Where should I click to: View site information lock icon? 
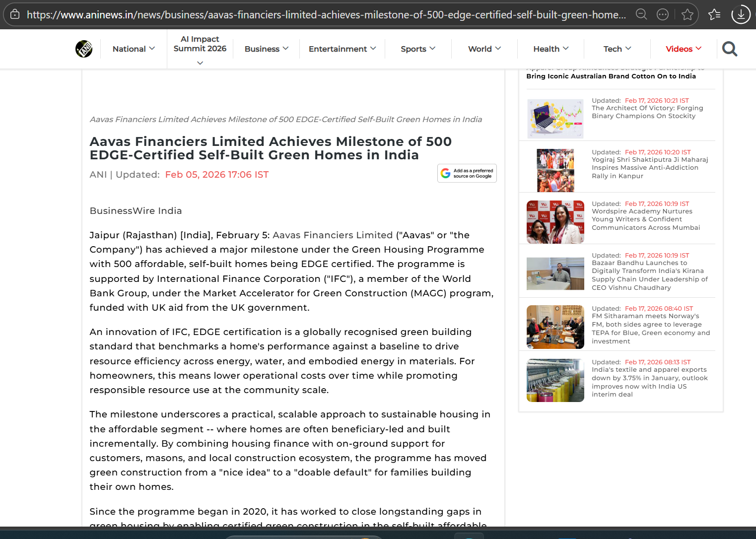pyautogui.click(x=15, y=14)
